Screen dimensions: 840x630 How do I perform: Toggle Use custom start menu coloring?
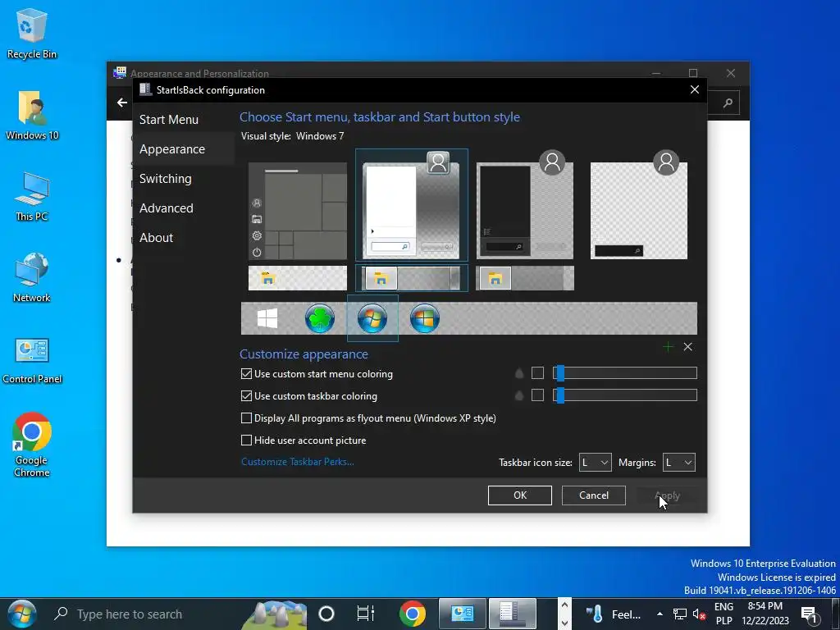(x=246, y=374)
